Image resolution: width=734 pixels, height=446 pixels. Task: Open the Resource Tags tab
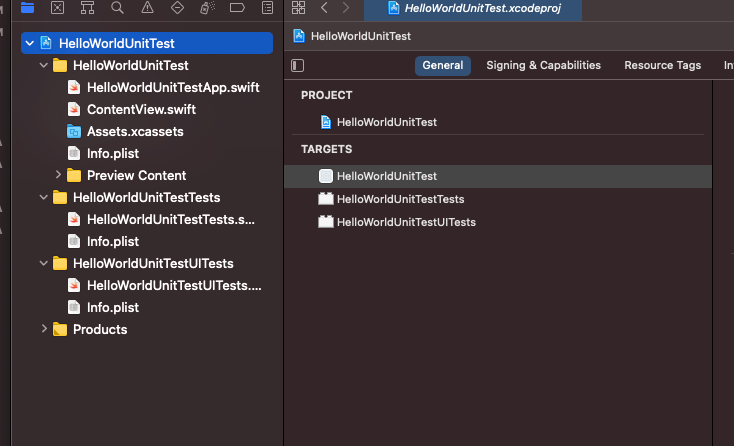coord(662,65)
